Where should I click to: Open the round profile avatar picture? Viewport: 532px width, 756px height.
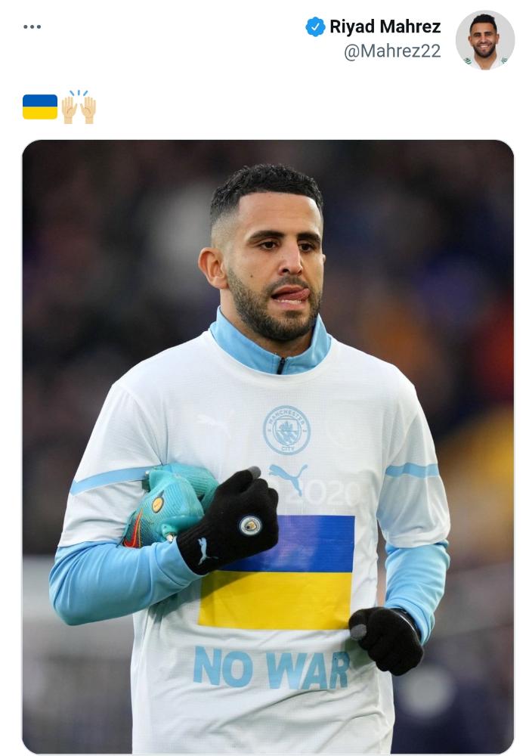(x=485, y=40)
